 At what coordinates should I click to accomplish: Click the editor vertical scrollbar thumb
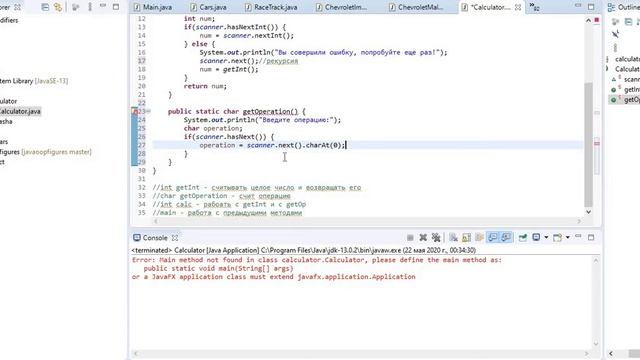[588, 145]
